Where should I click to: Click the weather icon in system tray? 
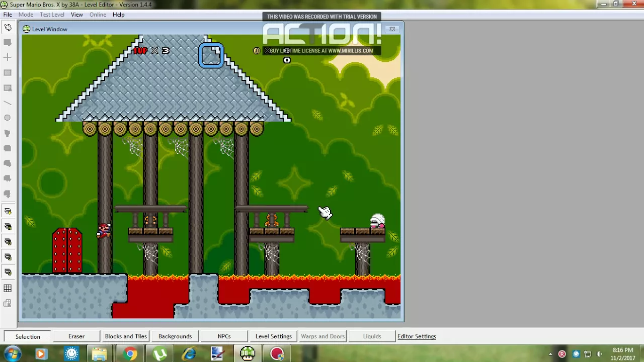(x=576, y=354)
